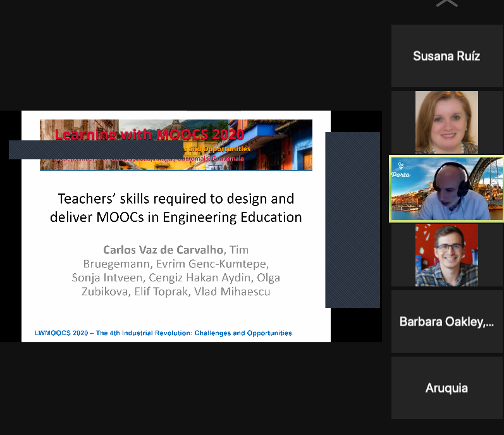Select the active speaker tile with Porto background
The width and height of the screenshot is (504, 435).
tap(447, 188)
